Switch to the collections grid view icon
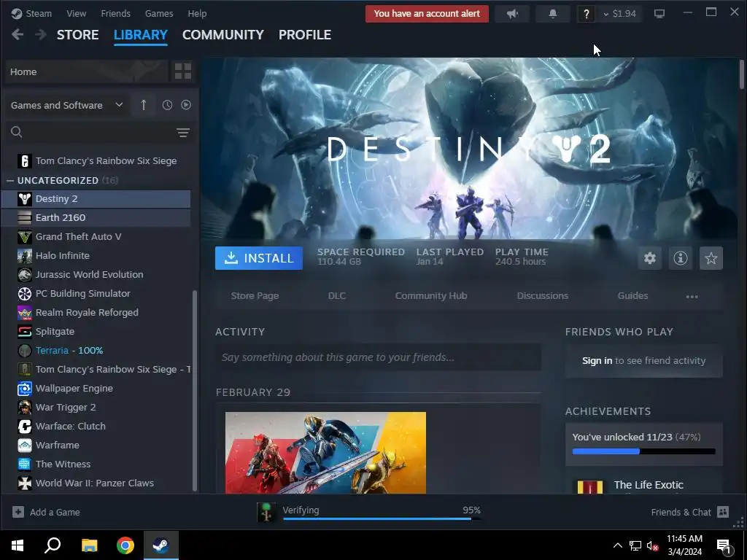 [183, 71]
